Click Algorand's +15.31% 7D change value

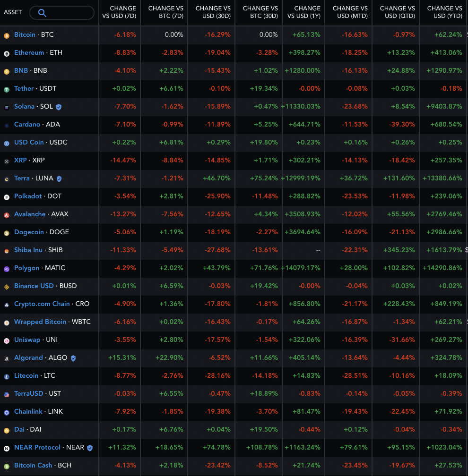pos(122,357)
